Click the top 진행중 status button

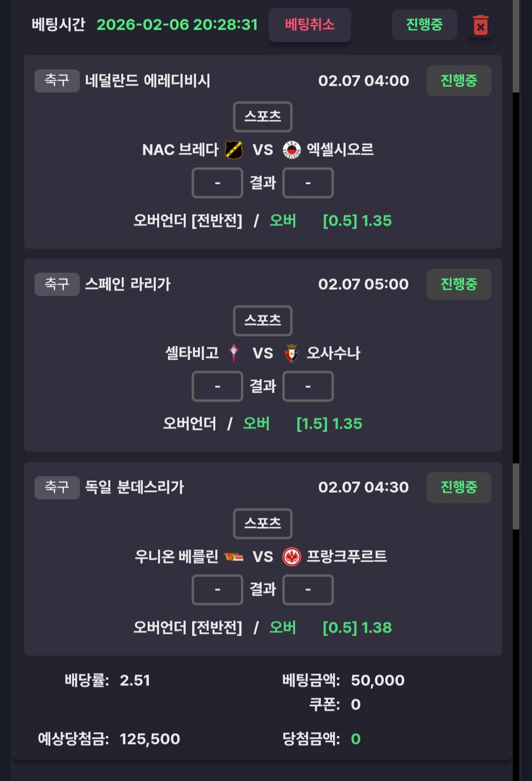tap(424, 25)
